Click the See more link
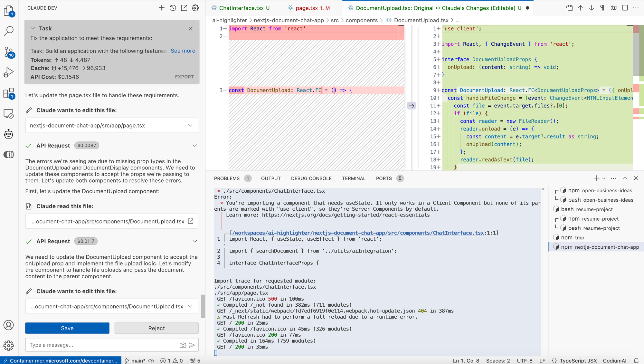Screen dimensions: 644x364 [183, 51]
